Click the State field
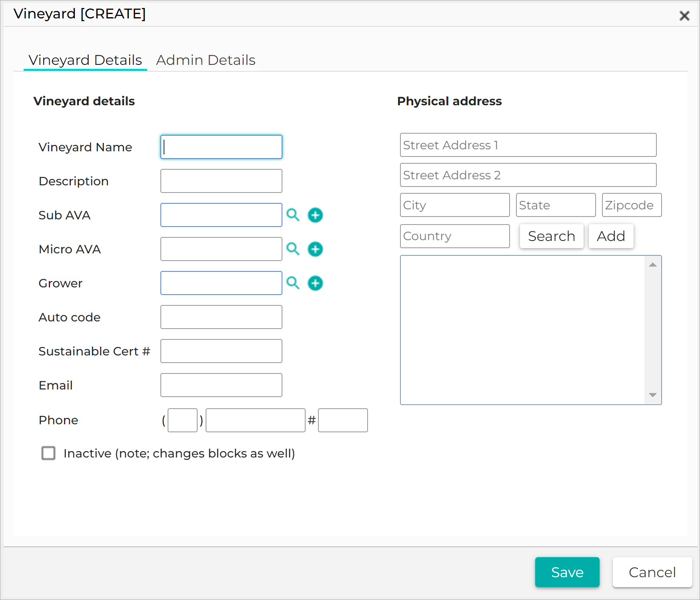 556,205
